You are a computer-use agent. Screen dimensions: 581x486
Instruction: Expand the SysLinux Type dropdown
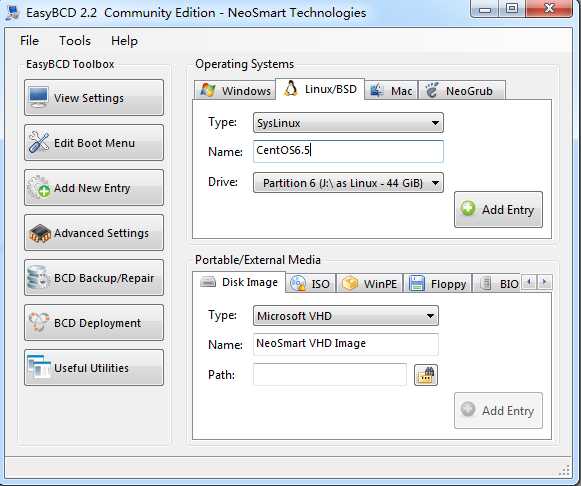348,123
